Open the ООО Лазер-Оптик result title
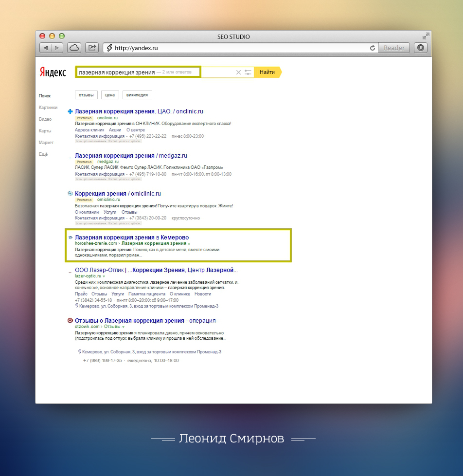This screenshot has height=476, width=463. [x=156, y=270]
